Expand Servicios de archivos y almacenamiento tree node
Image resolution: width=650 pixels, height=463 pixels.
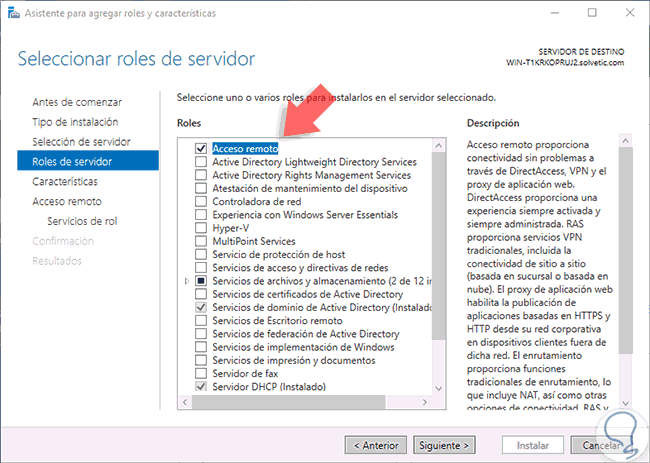coord(187,281)
